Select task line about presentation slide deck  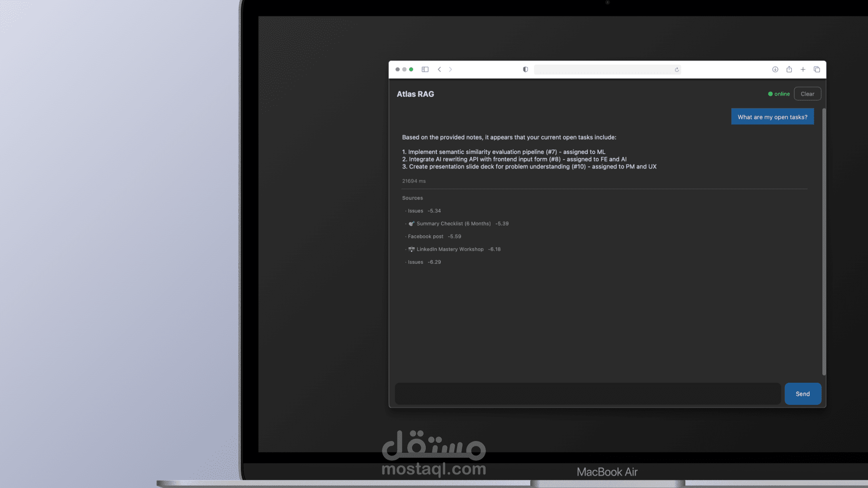click(529, 166)
